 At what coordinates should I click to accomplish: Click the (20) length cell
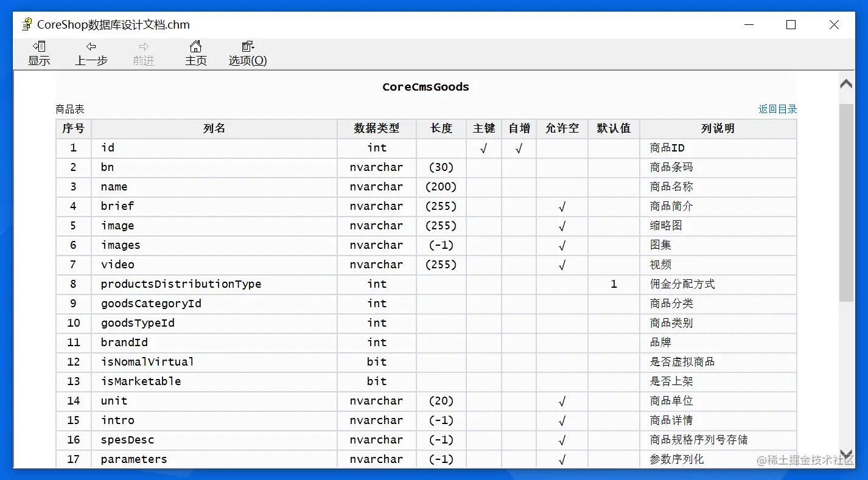pos(441,401)
